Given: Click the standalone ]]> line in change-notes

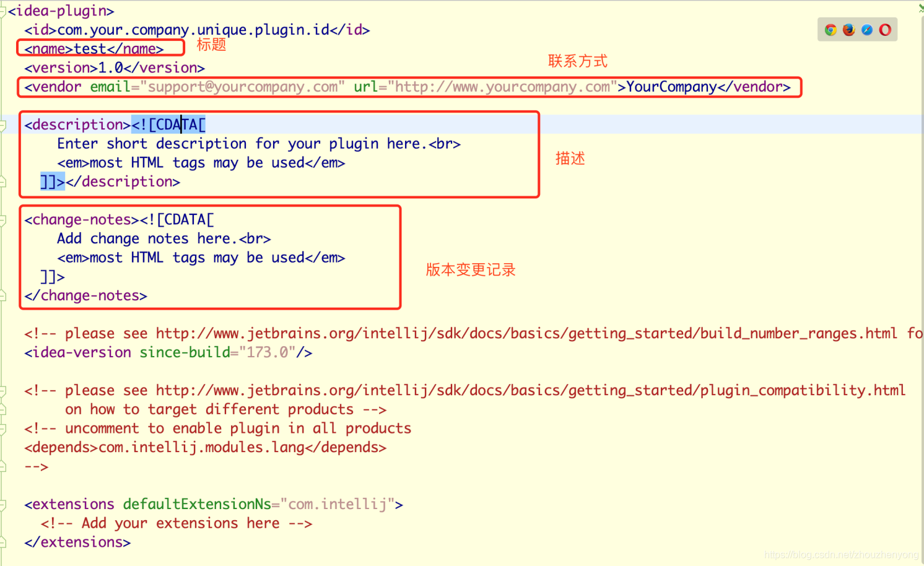Looking at the screenshot, I should pos(53,277).
